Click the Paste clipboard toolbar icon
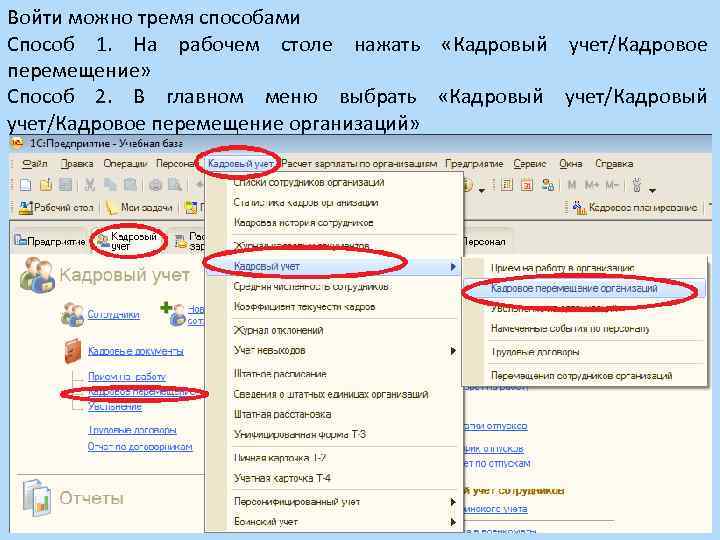The image size is (720, 540). tap(130, 185)
